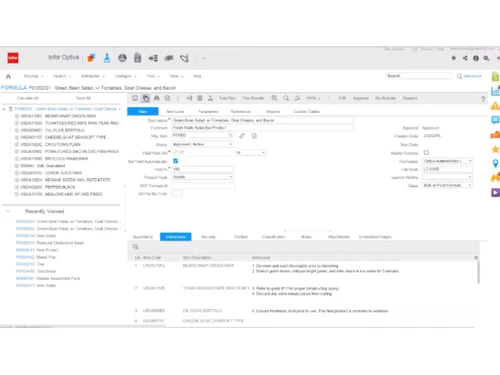Click the lookup icon inside Mfg. Item field
This screenshot has height=375, width=500.
coord(230,135)
